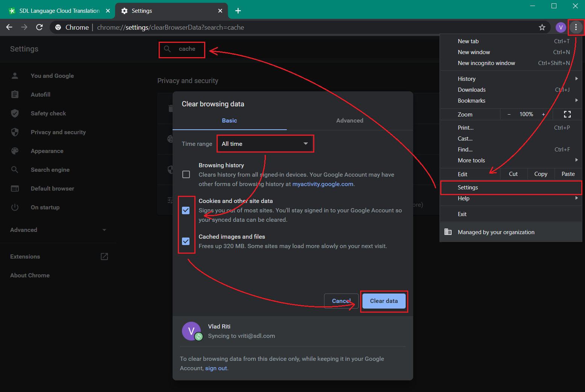Viewport: 585px width, 392px height.
Task: Open the profile avatar V in toolbar
Action: [561, 27]
